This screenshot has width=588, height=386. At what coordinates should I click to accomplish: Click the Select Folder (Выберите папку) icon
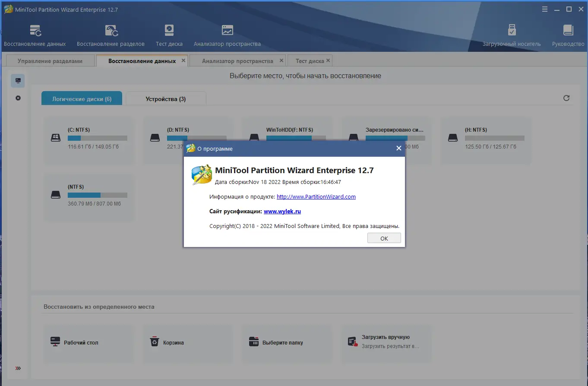(x=254, y=342)
